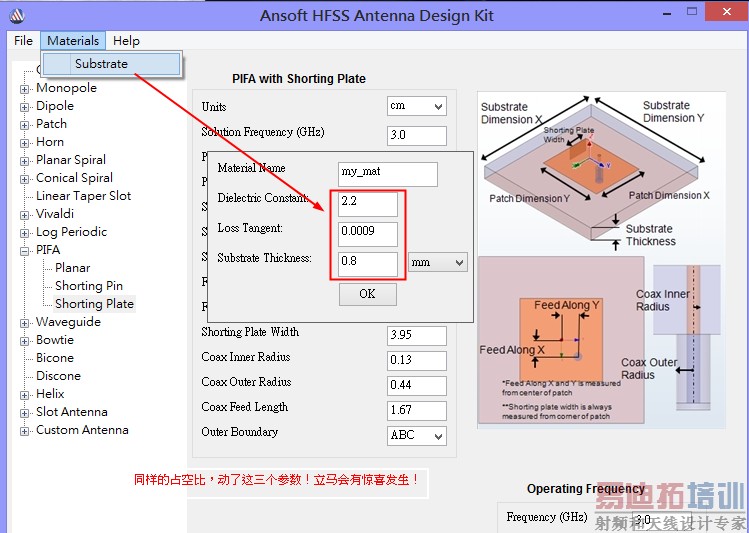Expand the Dipole tree node
Screen dimensions: 749x533
point(24,107)
